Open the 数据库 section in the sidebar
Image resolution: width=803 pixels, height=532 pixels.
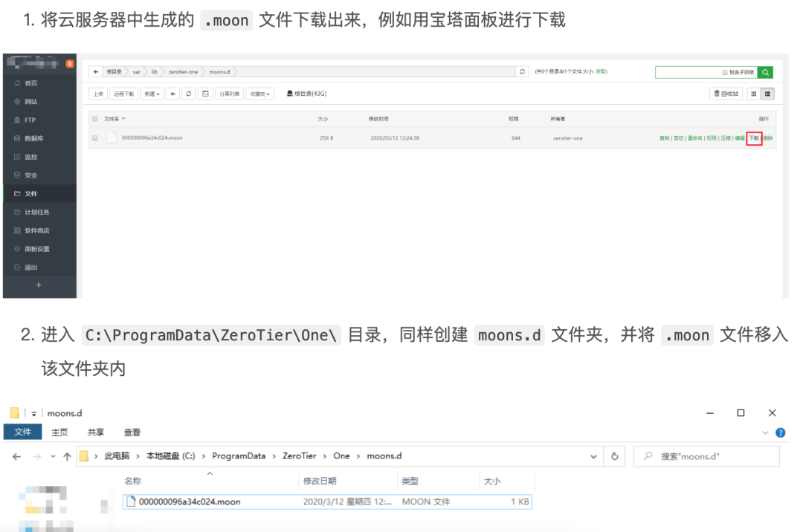click(x=33, y=138)
